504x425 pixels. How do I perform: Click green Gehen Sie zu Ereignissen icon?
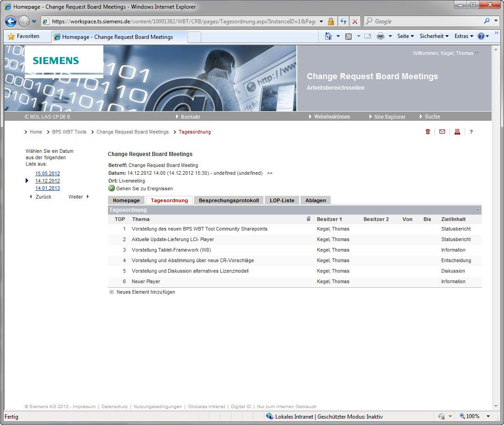pos(112,188)
